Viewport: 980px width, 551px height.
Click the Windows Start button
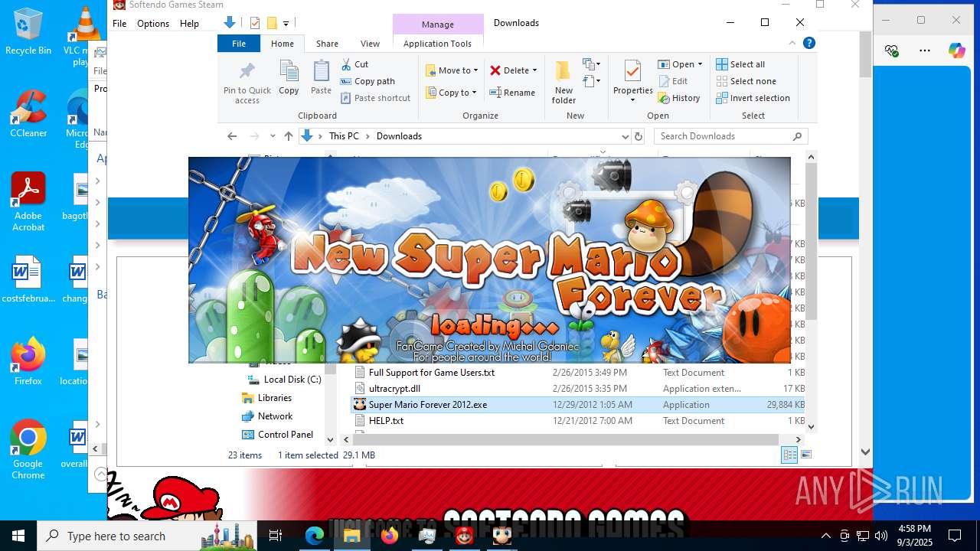pos(18,536)
